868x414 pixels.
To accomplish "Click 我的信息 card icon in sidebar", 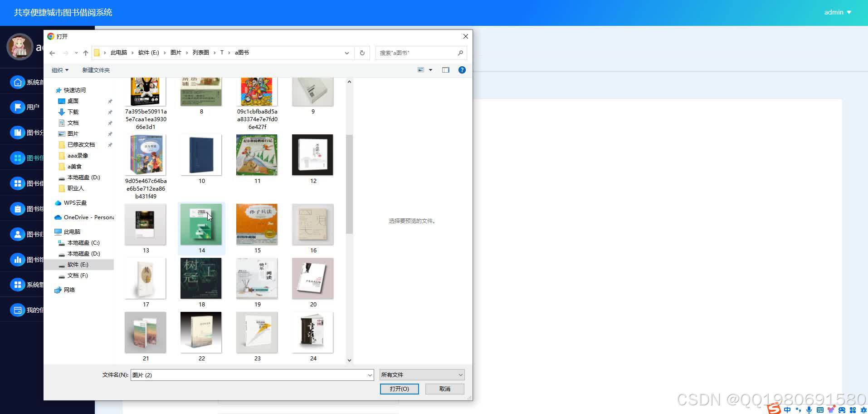I will (17, 310).
